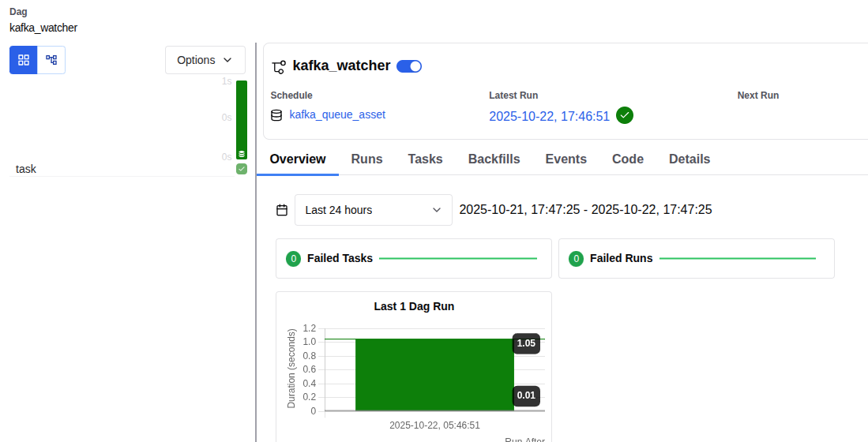The width and height of the screenshot is (868, 442).
Task: Switch to the grid view icon
Action: click(x=23, y=60)
